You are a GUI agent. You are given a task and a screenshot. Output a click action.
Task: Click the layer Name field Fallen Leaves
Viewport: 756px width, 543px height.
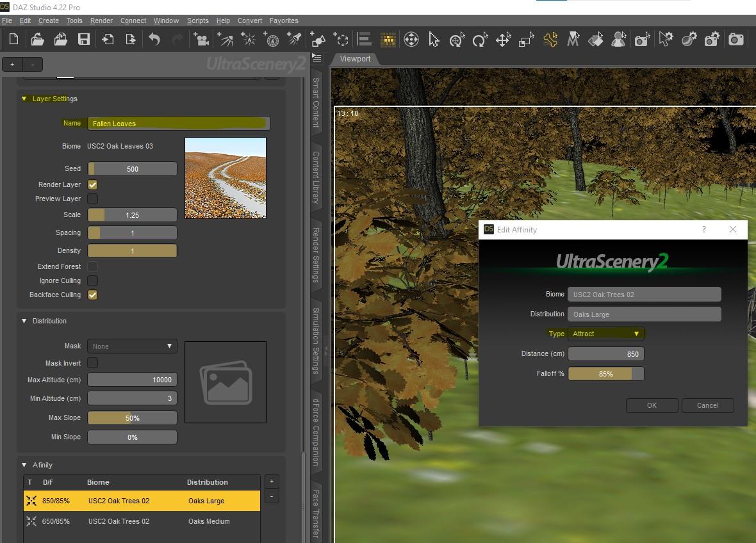point(178,124)
